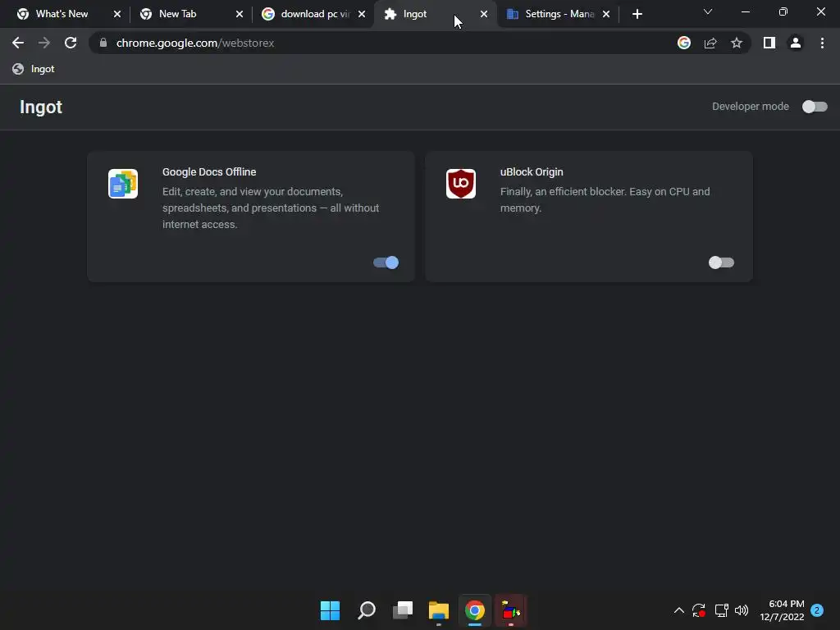This screenshot has height=630, width=840.
Task: Open volume control tray icon
Action: coord(742,610)
